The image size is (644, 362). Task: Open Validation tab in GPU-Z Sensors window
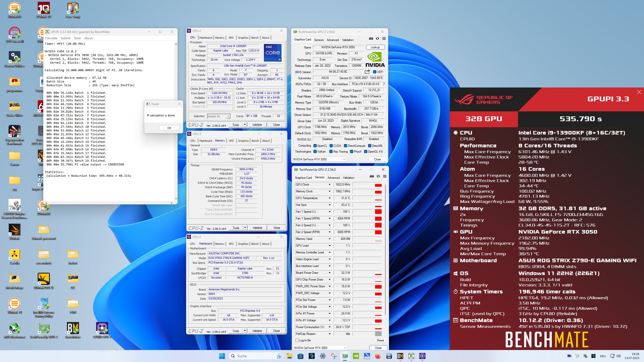point(348,178)
